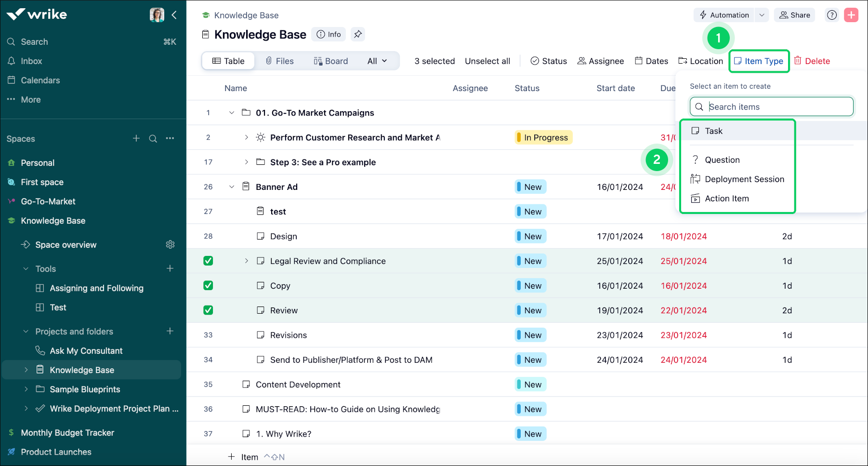This screenshot has height=466, width=868.
Task: Open the help question mark icon
Action: pyautogui.click(x=832, y=15)
